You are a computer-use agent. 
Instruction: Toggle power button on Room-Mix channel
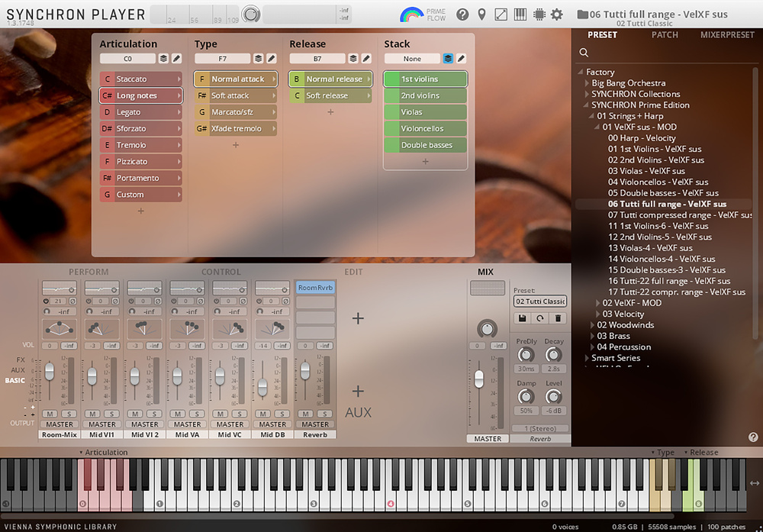45,302
